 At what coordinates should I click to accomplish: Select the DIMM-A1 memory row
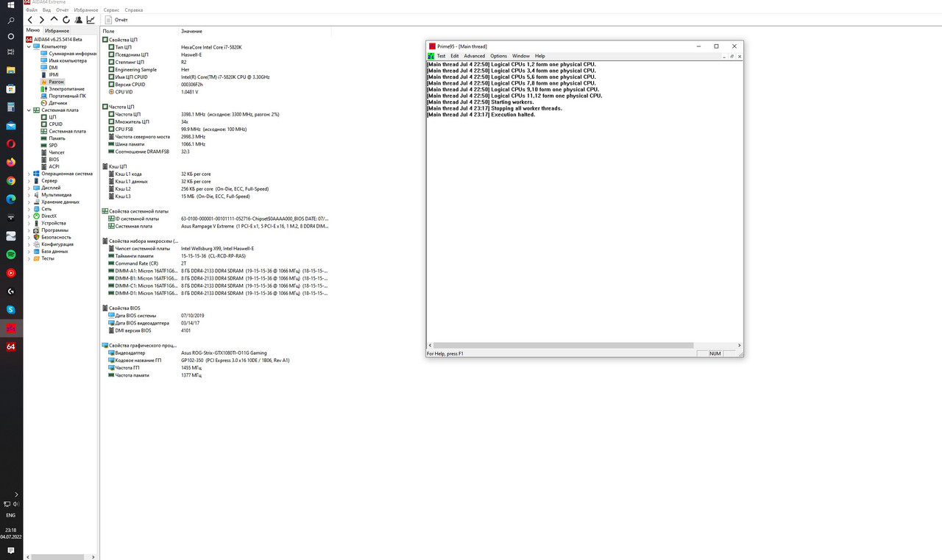(x=216, y=271)
